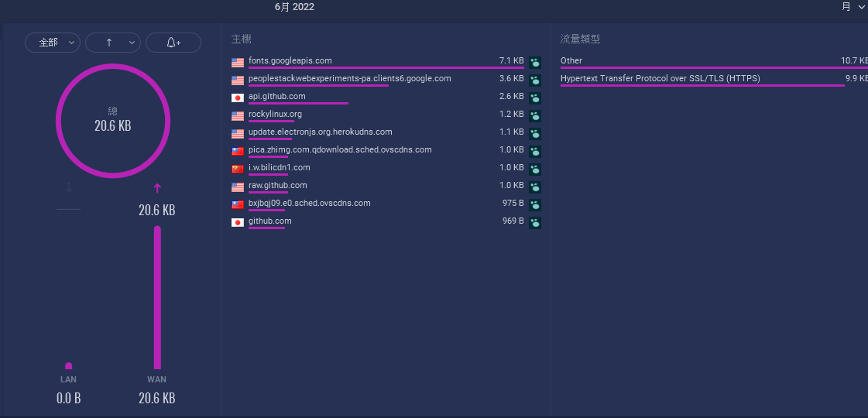Click the app icon for update.electronjs.org.herokudns.com
This screenshot has height=418, width=868.
coord(535,133)
